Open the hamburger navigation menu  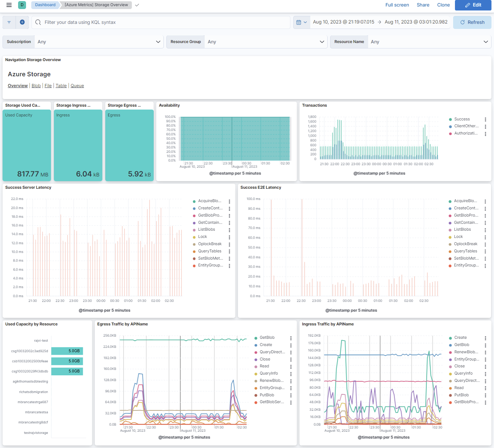tap(9, 5)
